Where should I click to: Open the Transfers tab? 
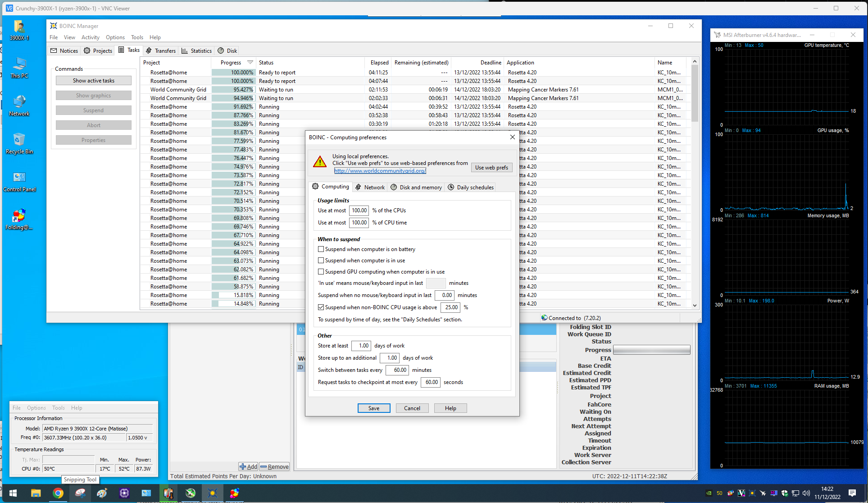(x=161, y=50)
